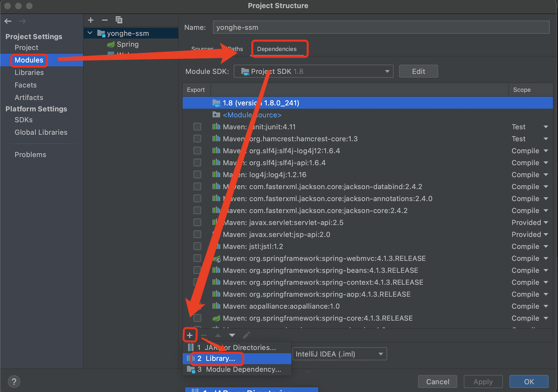Click the Module Dependency menu icon

[191, 369]
